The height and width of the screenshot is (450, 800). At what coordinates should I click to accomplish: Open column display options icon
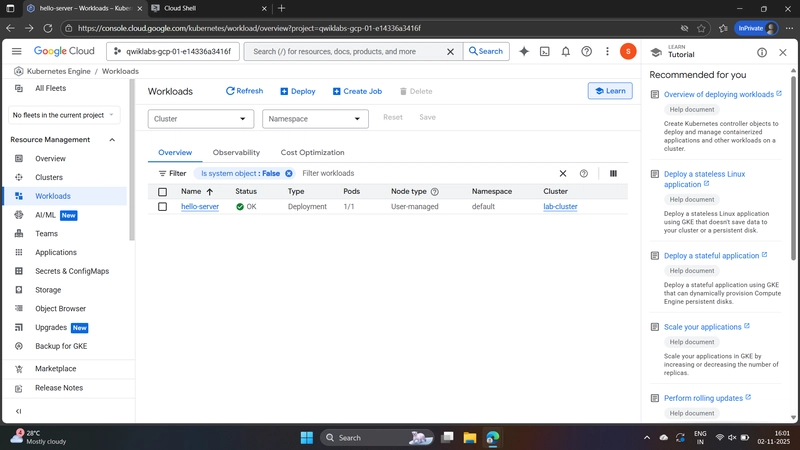click(x=613, y=173)
